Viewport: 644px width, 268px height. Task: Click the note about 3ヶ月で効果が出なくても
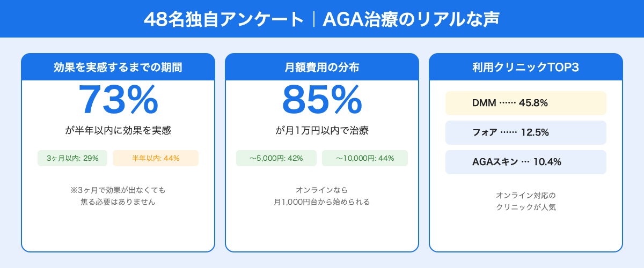point(118,190)
